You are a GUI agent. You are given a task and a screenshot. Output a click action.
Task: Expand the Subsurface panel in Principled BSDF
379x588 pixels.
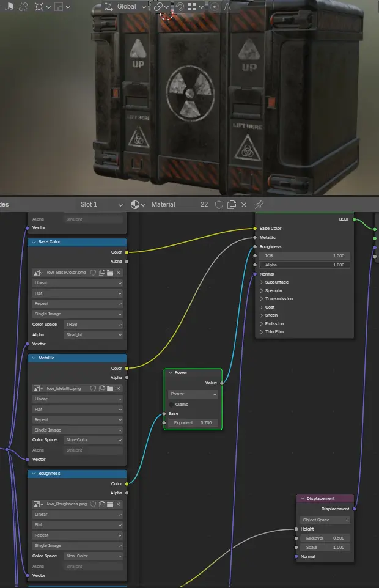tap(262, 282)
